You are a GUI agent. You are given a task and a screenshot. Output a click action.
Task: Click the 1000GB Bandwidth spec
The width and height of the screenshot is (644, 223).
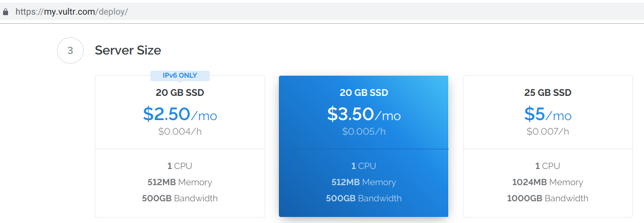[548, 198]
